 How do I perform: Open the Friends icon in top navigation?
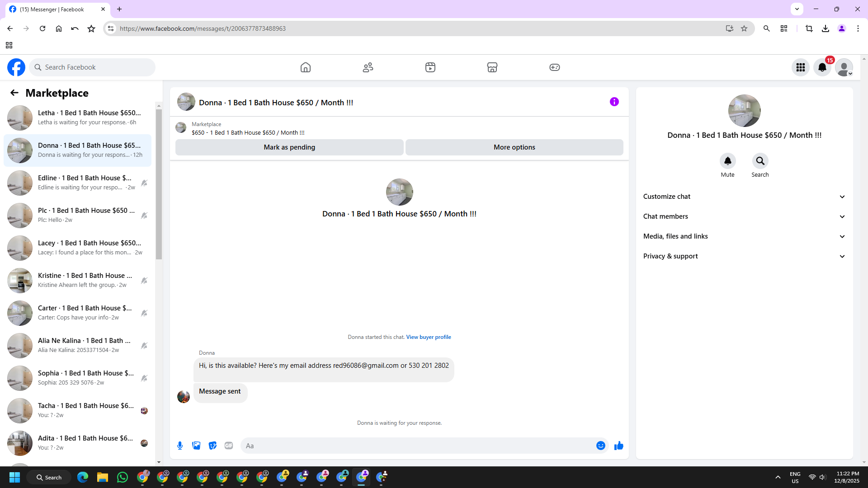click(x=368, y=67)
